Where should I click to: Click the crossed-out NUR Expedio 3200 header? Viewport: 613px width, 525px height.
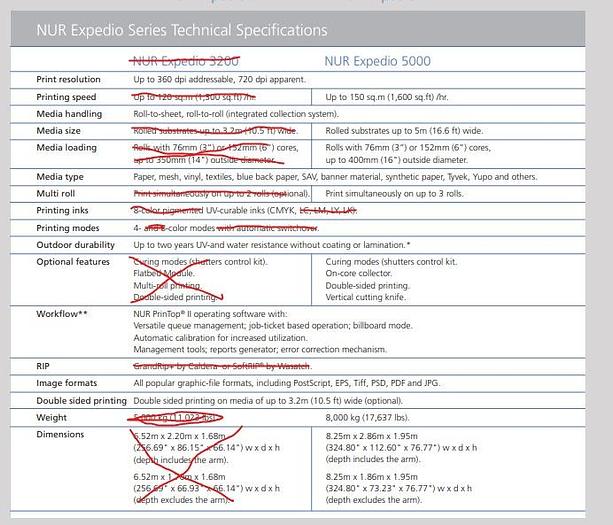click(x=188, y=61)
